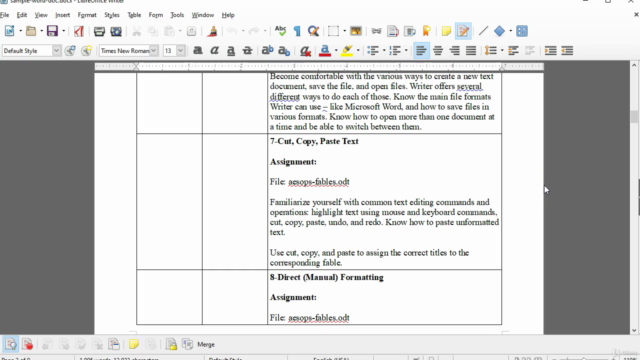The image size is (640, 360).
Task: Print the document with the printer icon
Action: 99,31
